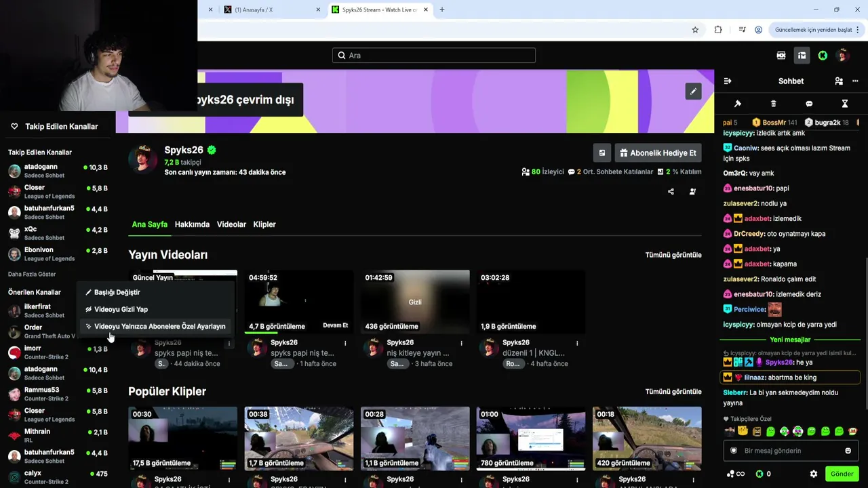Jump to new messages via Yeni mesajlar
This screenshot has width=868, height=488.
(x=790, y=340)
